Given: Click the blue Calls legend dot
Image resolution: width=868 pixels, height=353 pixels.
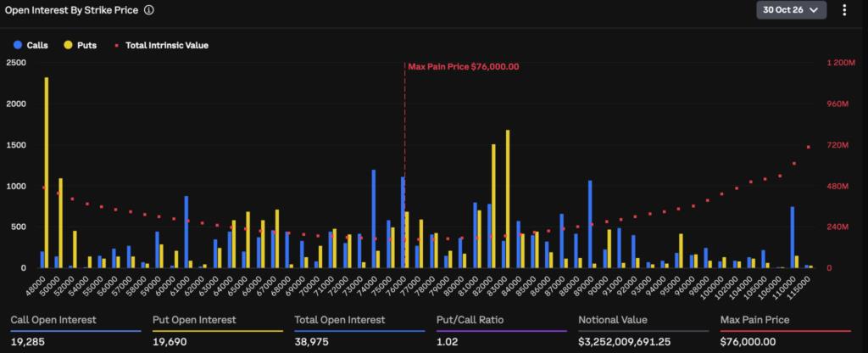Looking at the screenshot, I should pyautogui.click(x=18, y=46).
